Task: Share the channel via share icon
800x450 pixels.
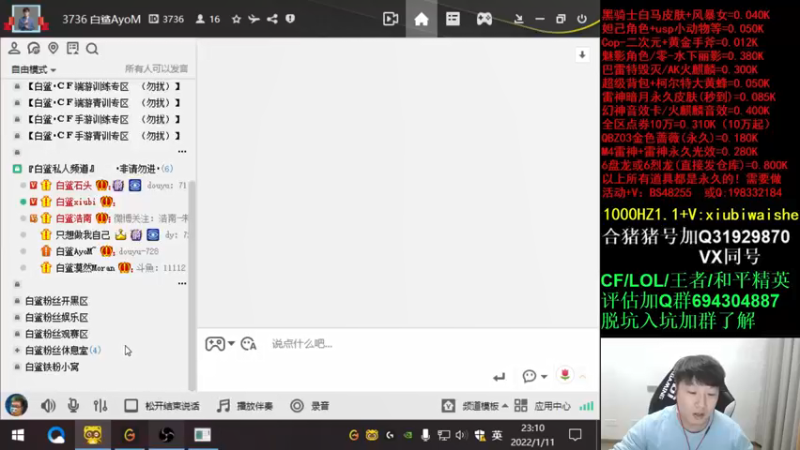Action: (272, 19)
